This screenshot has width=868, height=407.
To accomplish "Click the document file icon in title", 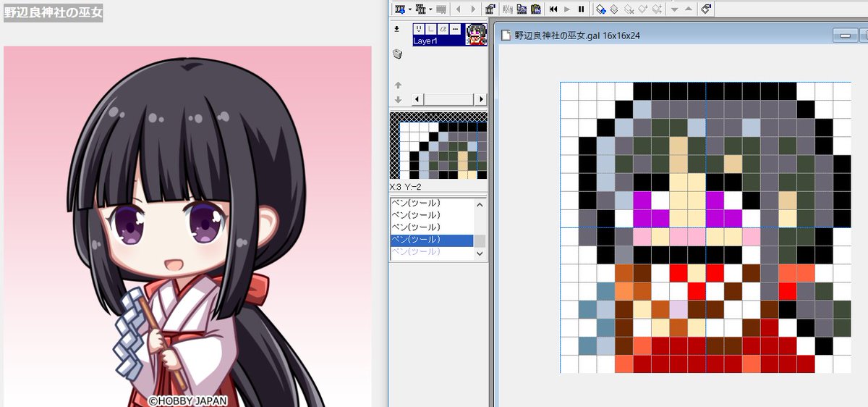I will click(x=506, y=35).
